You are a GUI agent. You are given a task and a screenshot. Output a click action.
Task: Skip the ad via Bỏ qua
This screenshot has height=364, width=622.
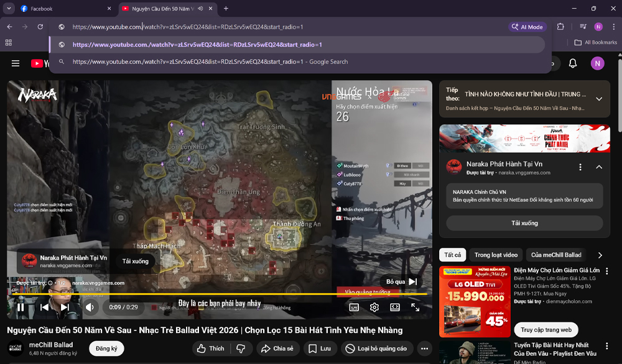401,281
